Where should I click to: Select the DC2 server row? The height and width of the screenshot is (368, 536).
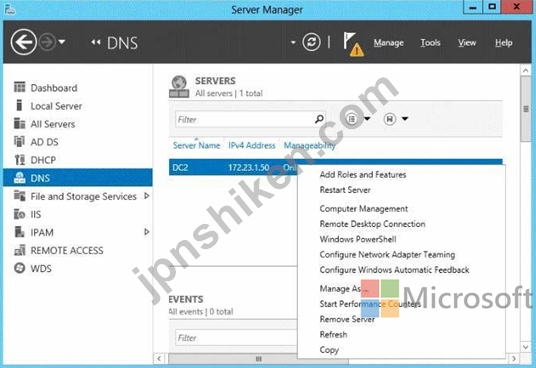pos(336,167)
